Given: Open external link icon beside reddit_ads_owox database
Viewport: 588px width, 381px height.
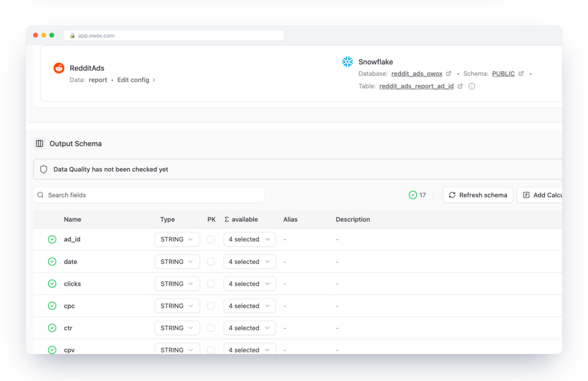Looking at the screenshot, I should pyautogui.click(x=448, y=74).
